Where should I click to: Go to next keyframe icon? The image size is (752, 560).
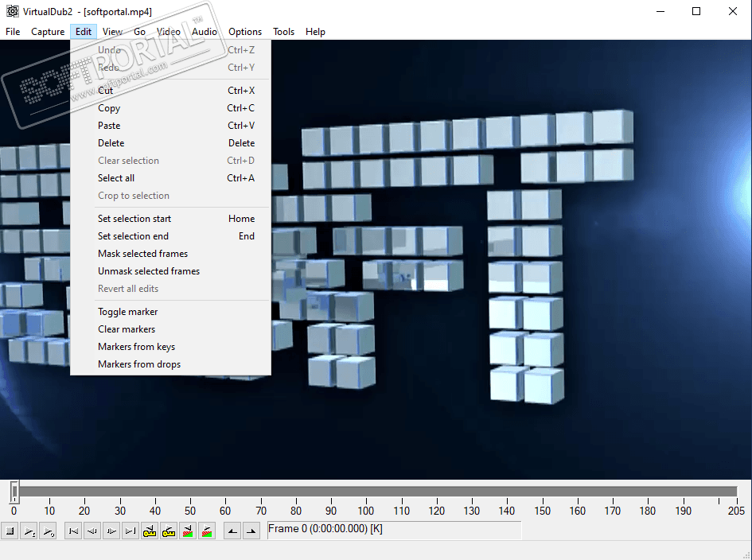click(x=169, y=531)
